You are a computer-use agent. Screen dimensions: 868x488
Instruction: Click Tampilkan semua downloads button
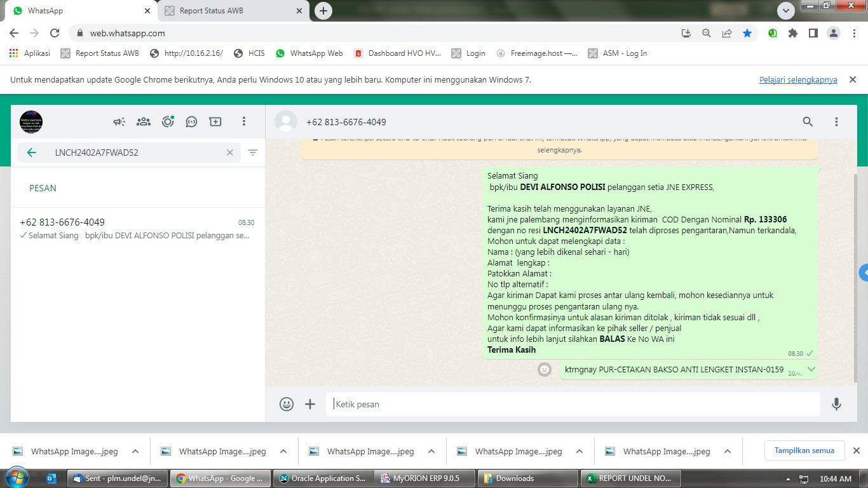[804, 451]
